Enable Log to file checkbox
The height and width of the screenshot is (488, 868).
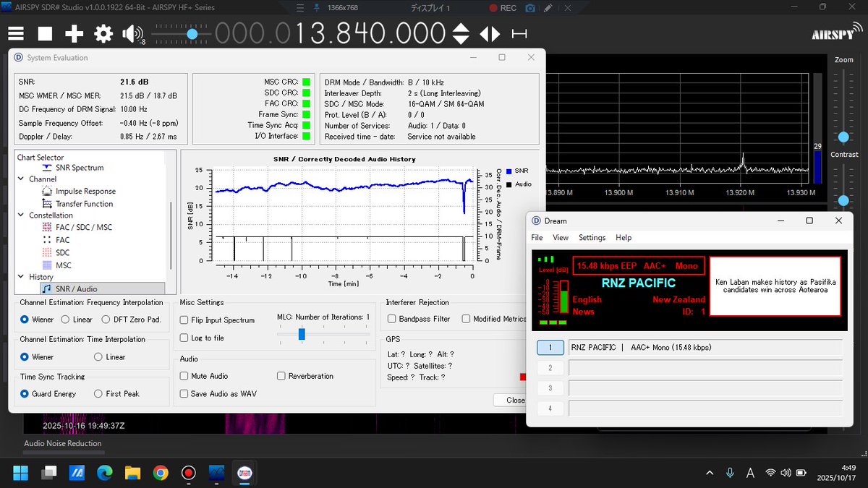tap(184, 338)
